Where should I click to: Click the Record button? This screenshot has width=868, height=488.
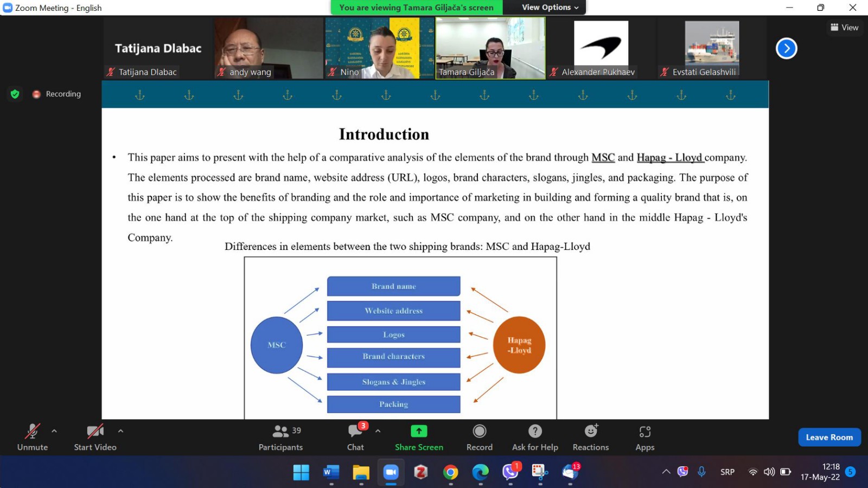coord(480,438)
